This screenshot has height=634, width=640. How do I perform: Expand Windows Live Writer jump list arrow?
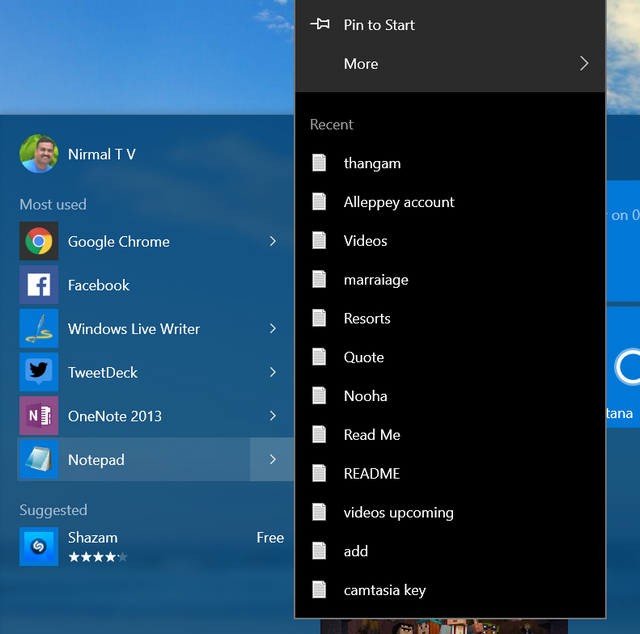[273, 328]
